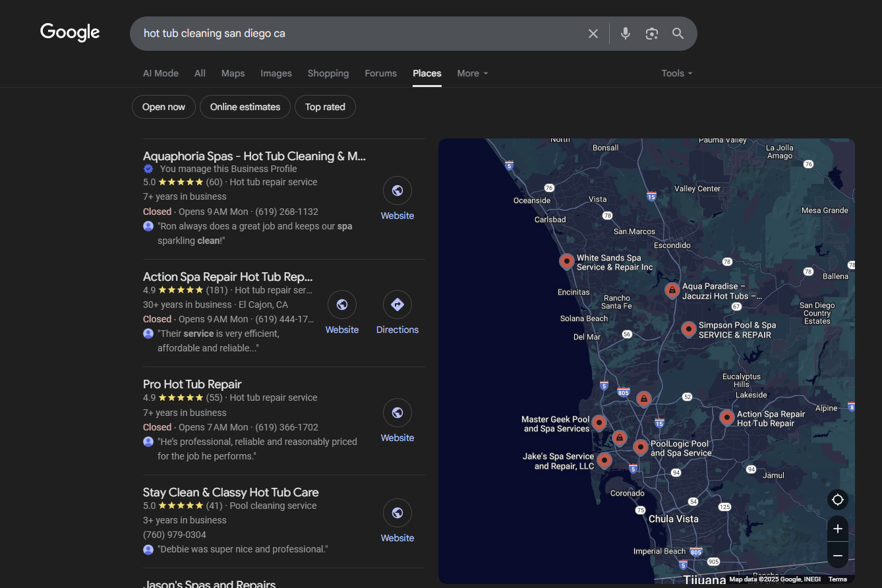Switch to the Images tab
Screen dimensions: 882x588
(276, 73)
